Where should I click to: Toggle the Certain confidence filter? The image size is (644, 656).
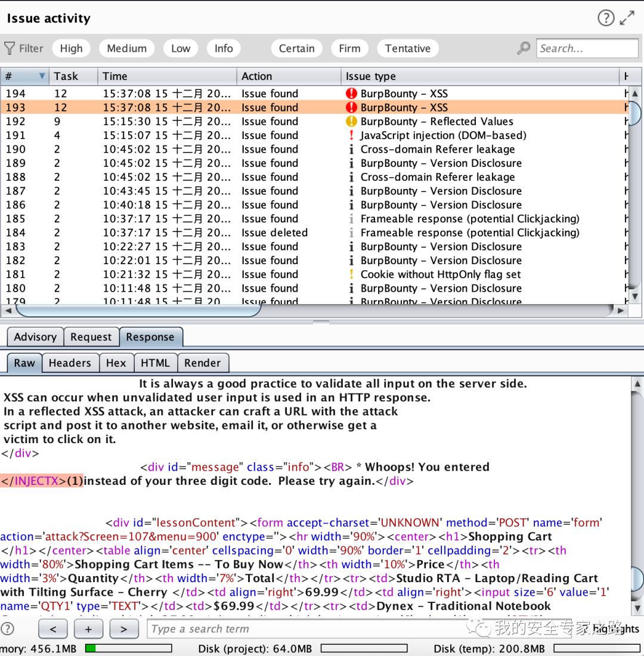297,48
